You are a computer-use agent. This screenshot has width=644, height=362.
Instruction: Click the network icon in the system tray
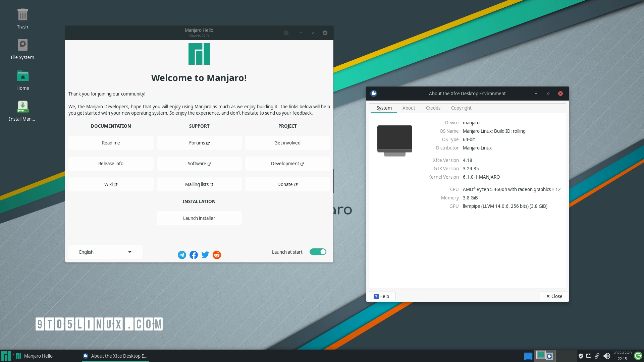click(x=589, y=356)
